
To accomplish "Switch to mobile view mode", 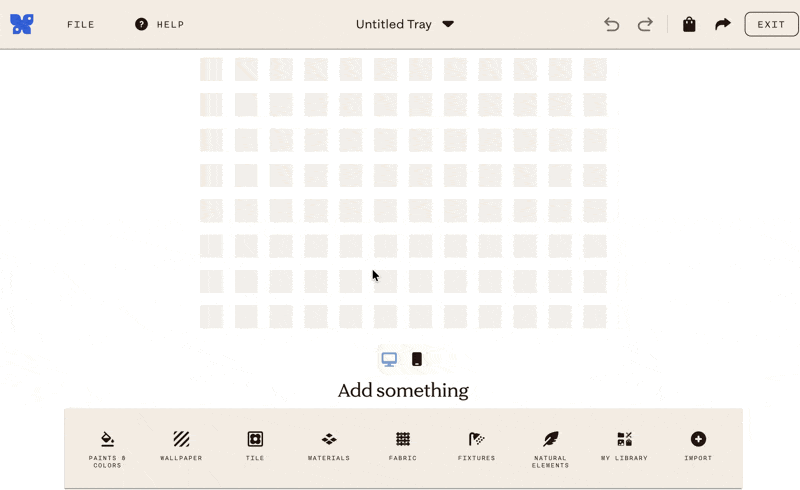I will pyautogui.click(x=417, y=359).
